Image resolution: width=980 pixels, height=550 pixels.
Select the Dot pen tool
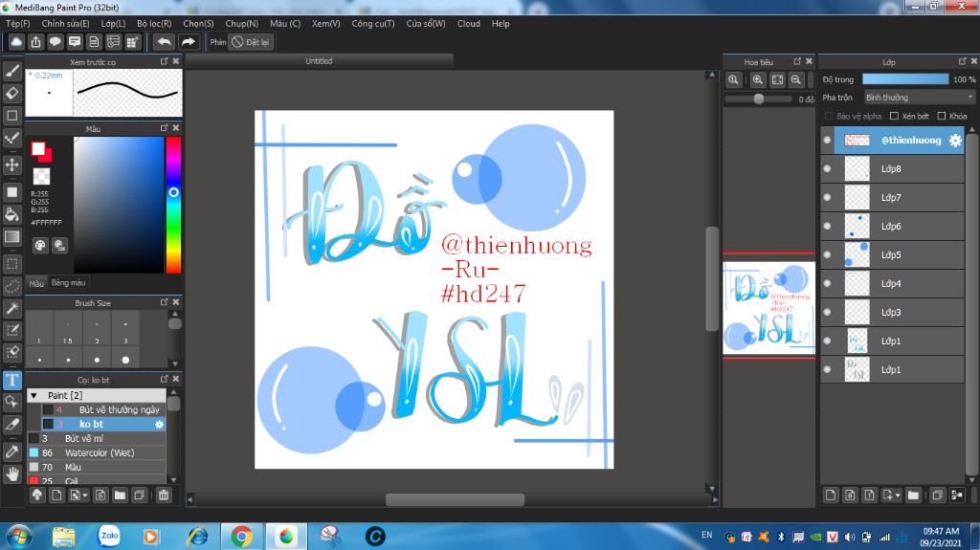coord(11,138)
